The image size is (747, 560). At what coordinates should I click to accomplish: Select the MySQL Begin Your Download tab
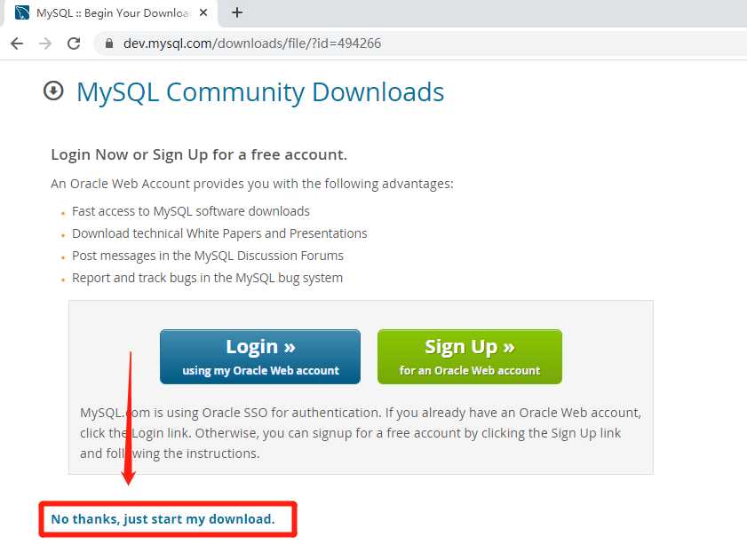[111, 12]
